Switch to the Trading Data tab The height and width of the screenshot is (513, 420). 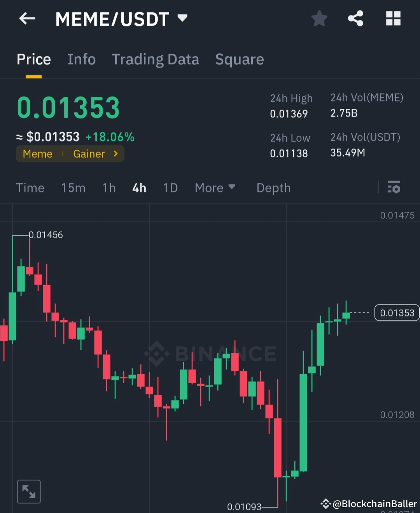click(x=156, y=59)
